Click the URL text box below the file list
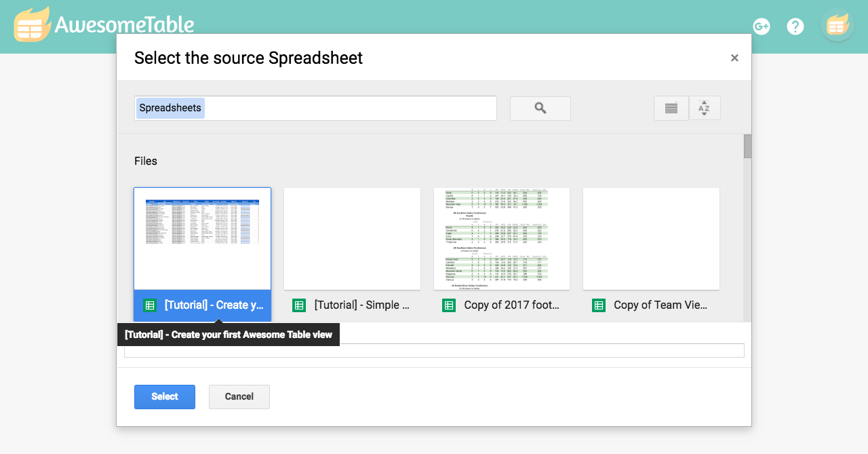 [434, 350]
